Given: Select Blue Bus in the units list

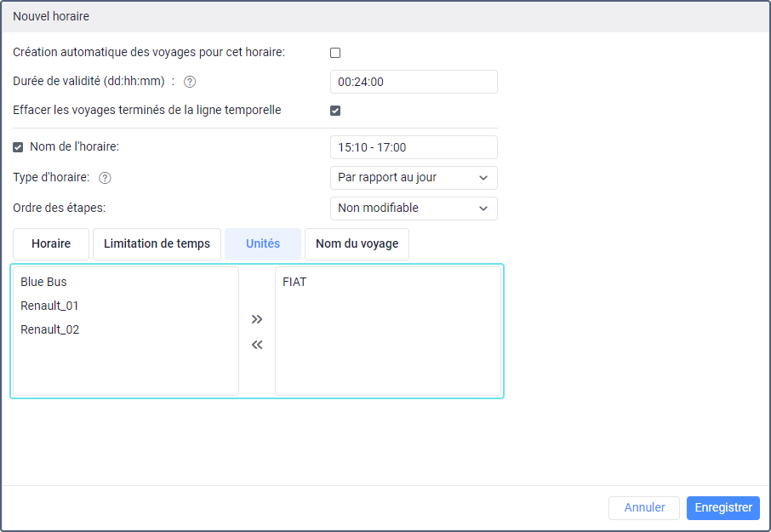Looking at the screenshot, I should click(x=43, y=283).
